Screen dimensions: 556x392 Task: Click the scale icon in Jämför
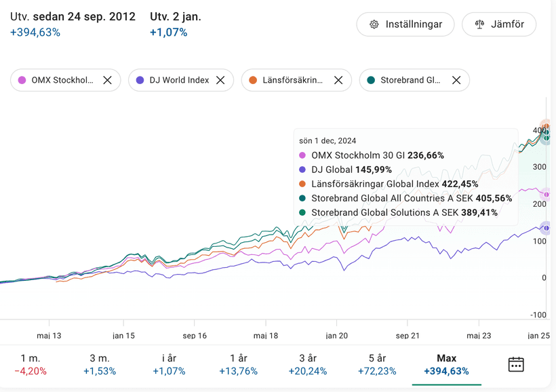480,24
